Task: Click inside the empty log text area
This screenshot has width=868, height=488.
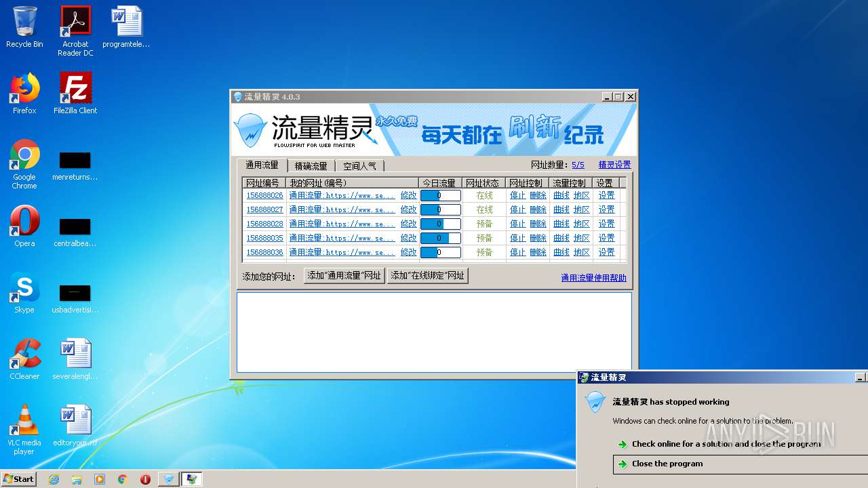Action: coord(434,332)
